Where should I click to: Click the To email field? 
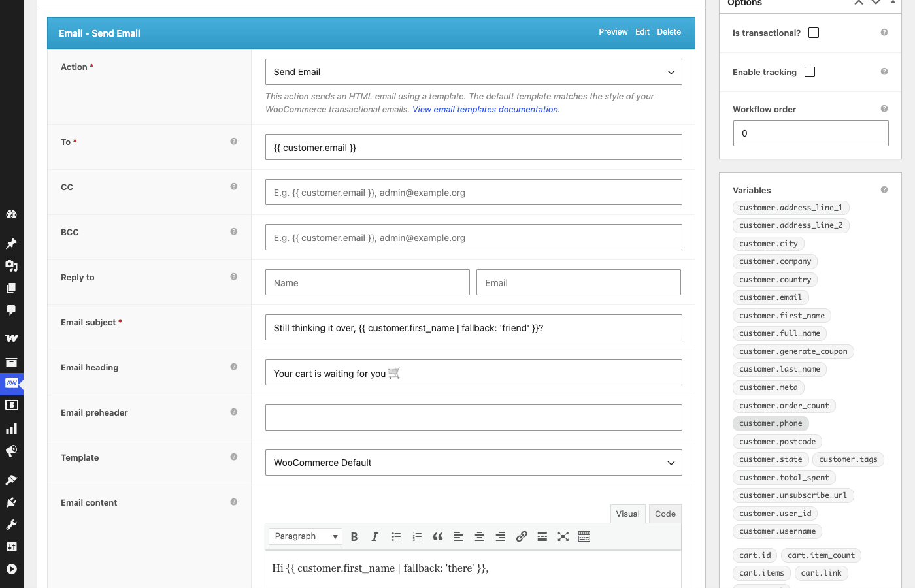pos(474,147)
